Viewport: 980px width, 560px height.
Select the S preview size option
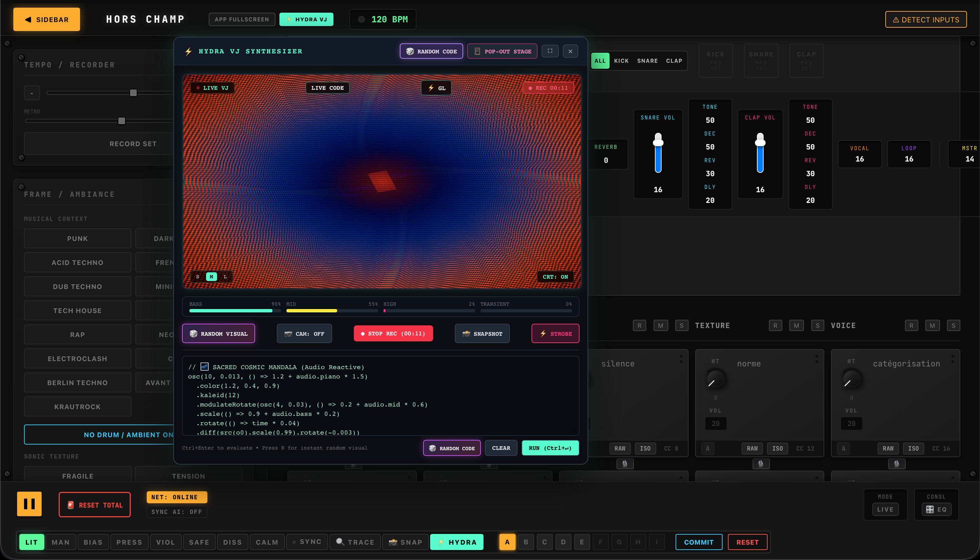coord(197,277)
